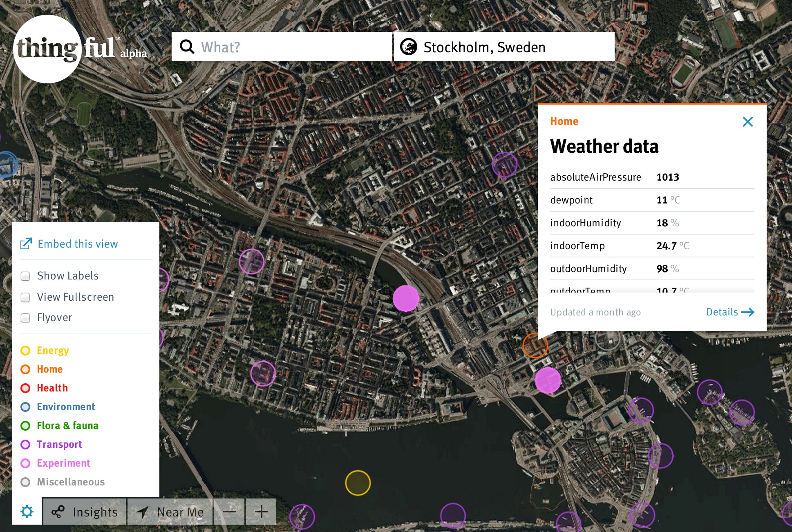Toggle the Show Labels checkbox
Image resolution: width=792 pixels, height=532 pixels.
point(25,276)
